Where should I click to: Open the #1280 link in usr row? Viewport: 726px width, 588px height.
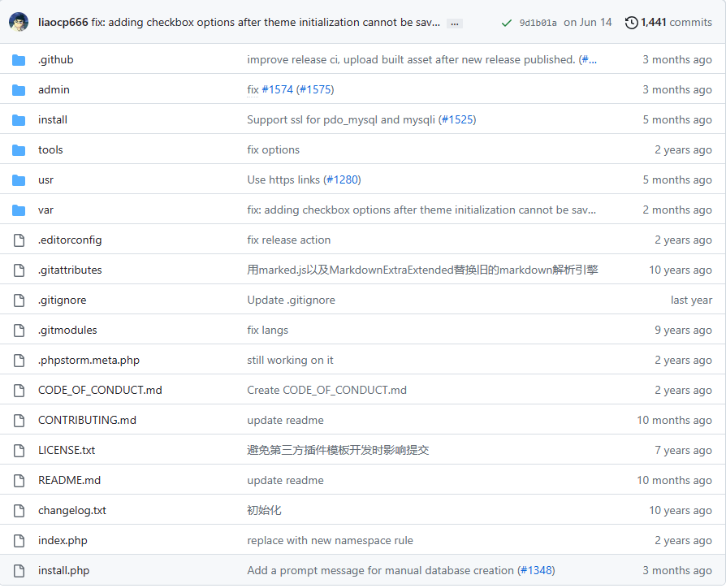click(342, 179)
